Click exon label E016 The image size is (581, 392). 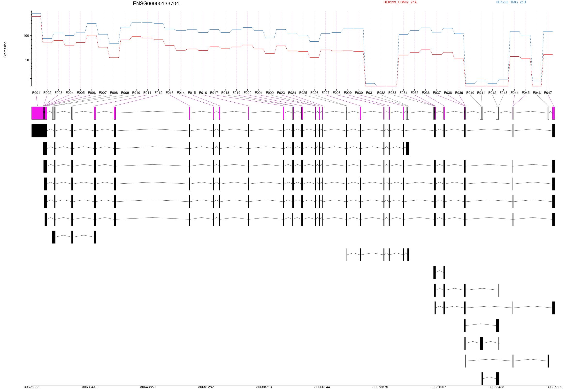tap(203, 93)
